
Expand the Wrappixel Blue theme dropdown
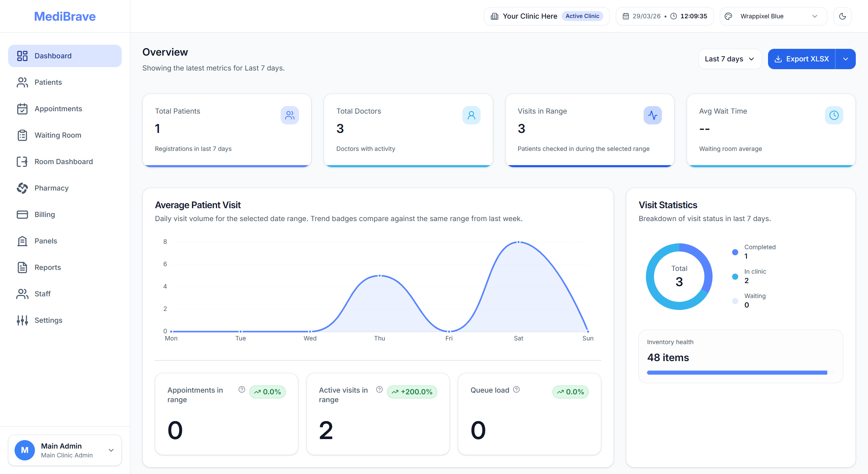815,16
